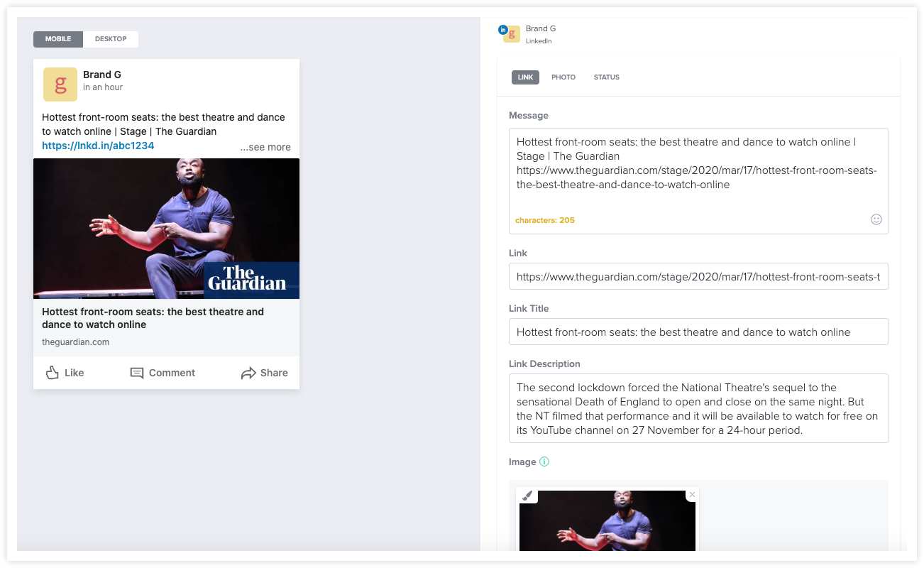Select the Link post type tab
This screenshot has height=568, width=924.
(x=525, y=77)
